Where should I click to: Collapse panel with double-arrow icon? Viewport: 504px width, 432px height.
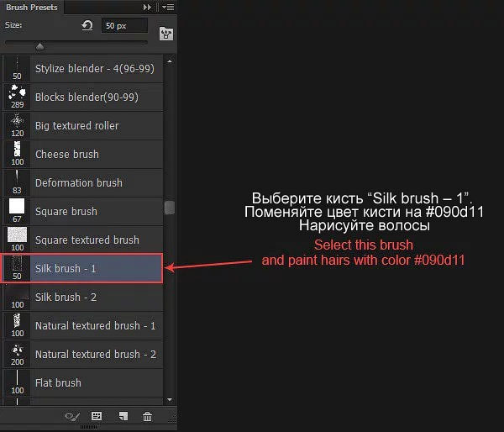147,7
